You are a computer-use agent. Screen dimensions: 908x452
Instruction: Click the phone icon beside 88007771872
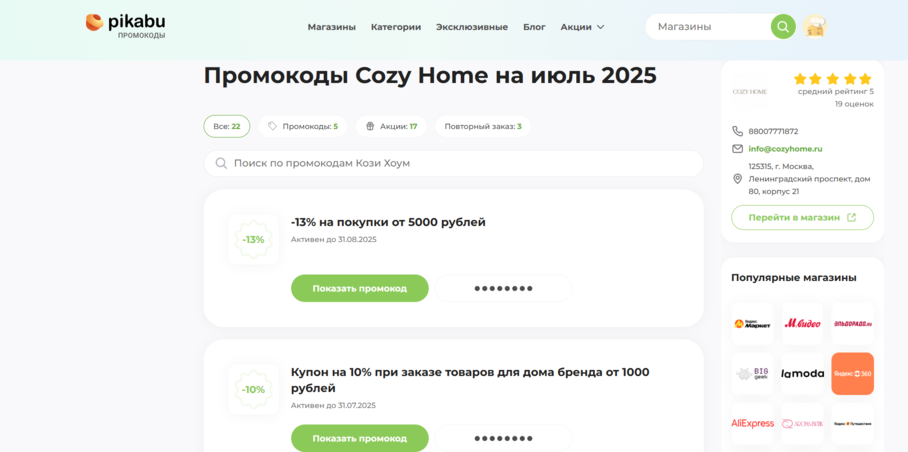tap(737, 131)
